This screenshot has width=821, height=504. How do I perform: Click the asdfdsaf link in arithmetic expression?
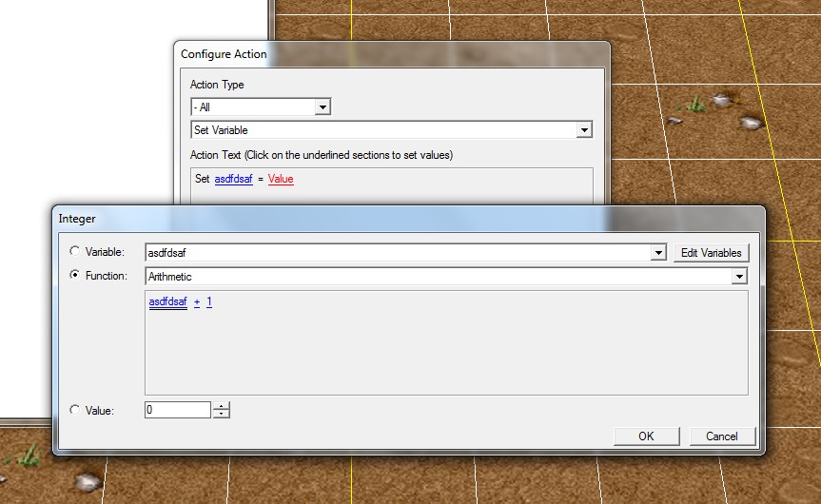pyautogui.click(x=167, y=302)
